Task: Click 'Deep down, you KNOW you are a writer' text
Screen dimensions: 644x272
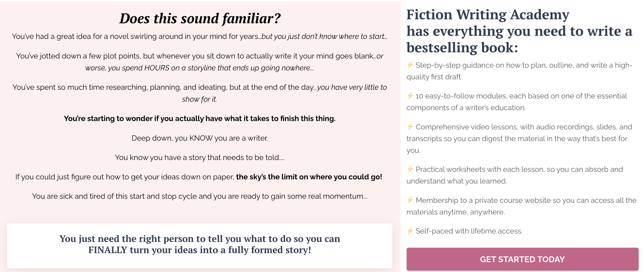Action: point(200,138)
